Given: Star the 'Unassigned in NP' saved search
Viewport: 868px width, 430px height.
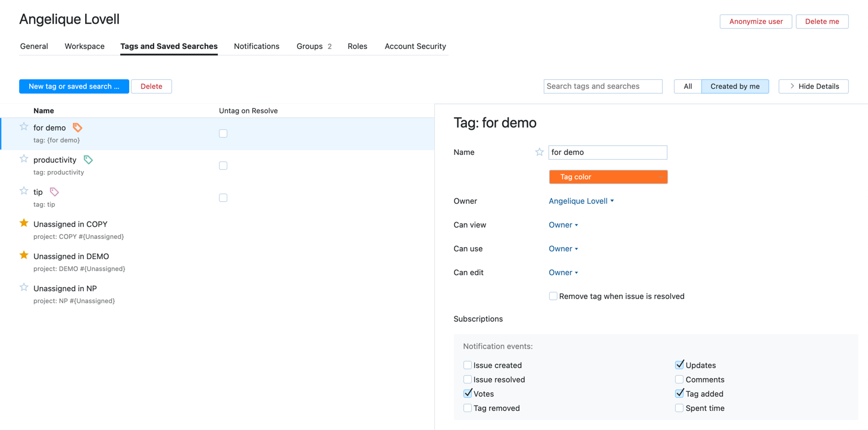Looking at the screenshot, I should pyautogui.click(x=24, y=288).
